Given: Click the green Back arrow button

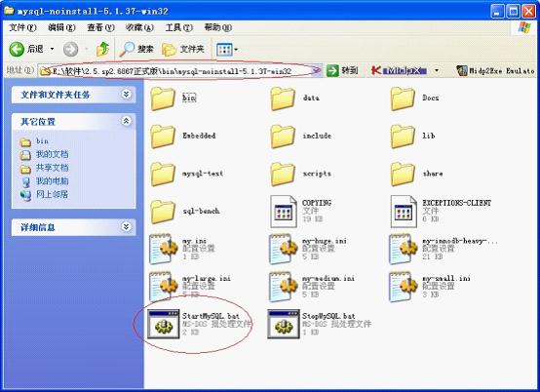Looking at the screenshot, I should point(17,50).
